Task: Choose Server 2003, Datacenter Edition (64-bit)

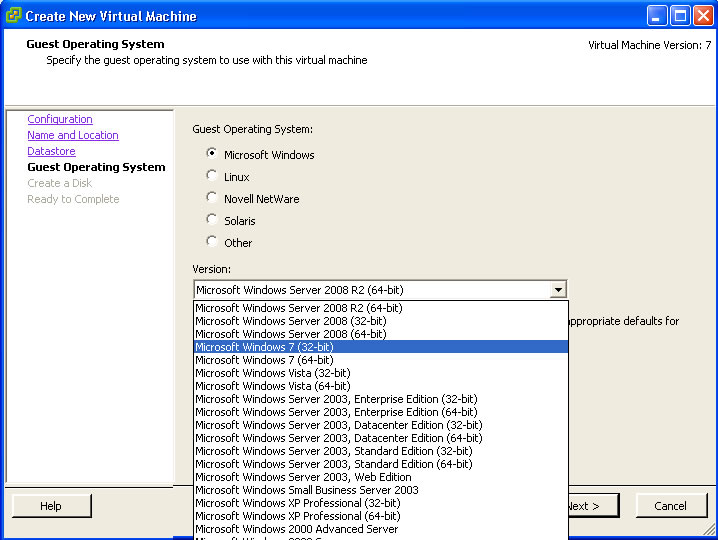Action: 381,438
